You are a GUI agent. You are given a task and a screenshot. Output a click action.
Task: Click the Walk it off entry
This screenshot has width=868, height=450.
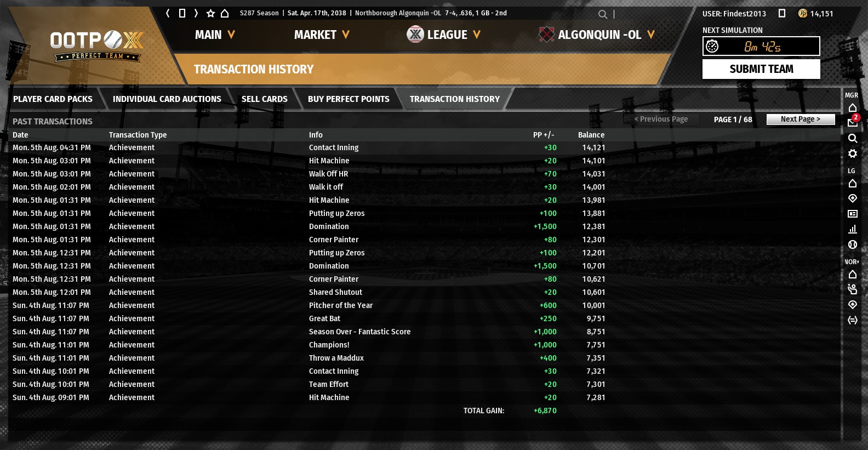325,187
